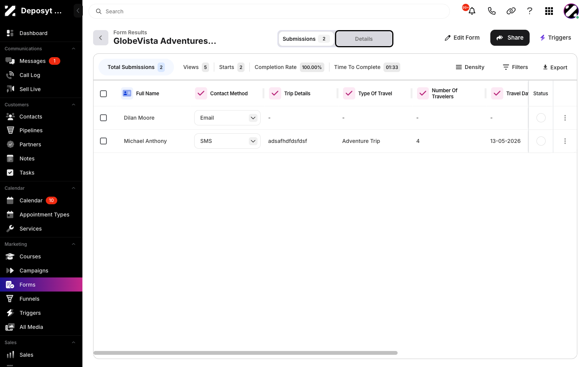Open the Density options
The height and width of the screenshot is (367, 588).
pyautogui.click(x=470, y=67)
